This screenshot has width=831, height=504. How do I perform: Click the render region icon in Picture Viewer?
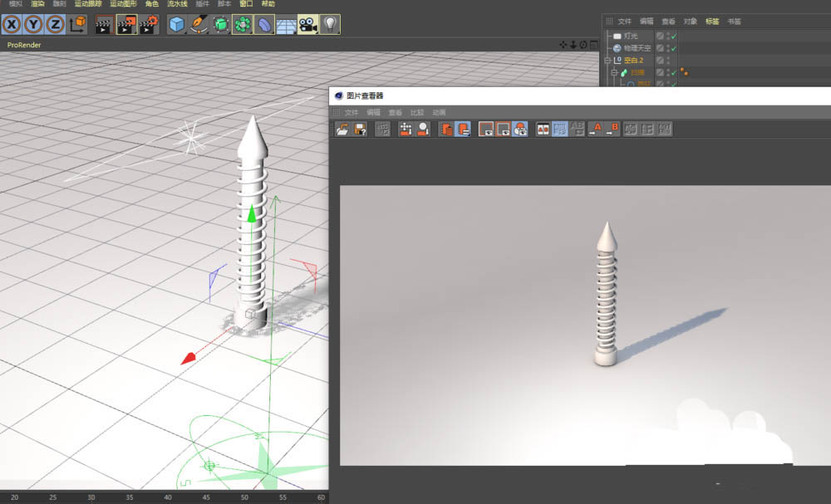[406, 130]
